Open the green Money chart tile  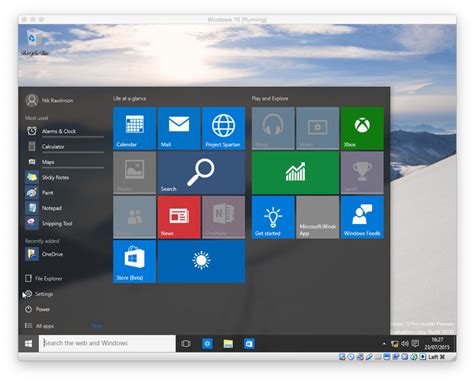coord(295,173)
